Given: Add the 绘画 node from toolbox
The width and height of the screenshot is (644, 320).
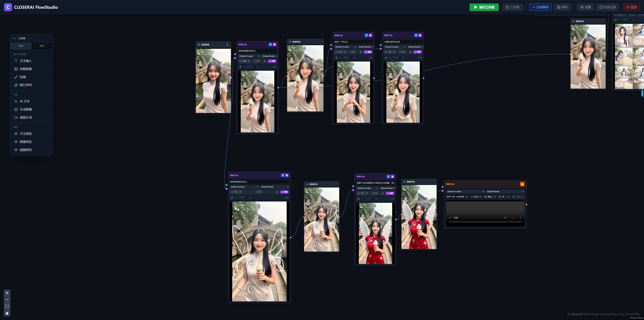Looking at the screenshot, I should coord(23,77).
